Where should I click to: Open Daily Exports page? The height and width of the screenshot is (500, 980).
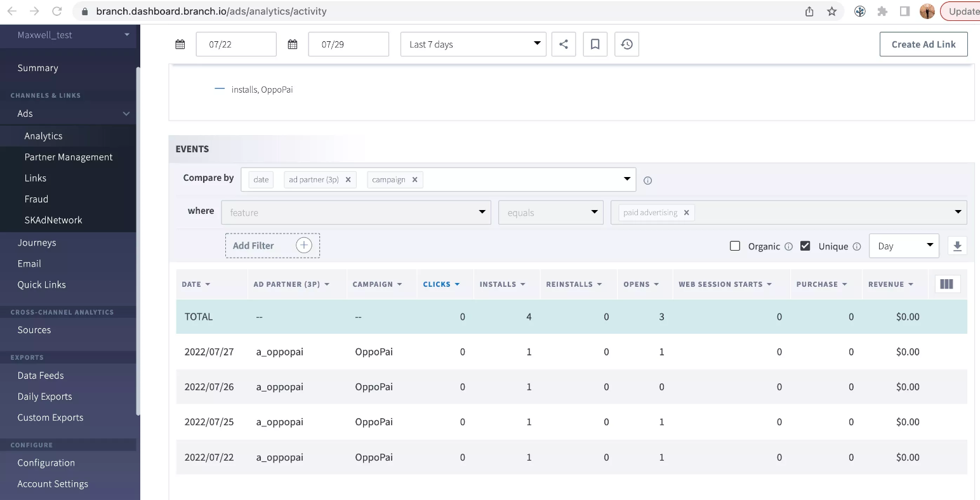pos(45,397)
